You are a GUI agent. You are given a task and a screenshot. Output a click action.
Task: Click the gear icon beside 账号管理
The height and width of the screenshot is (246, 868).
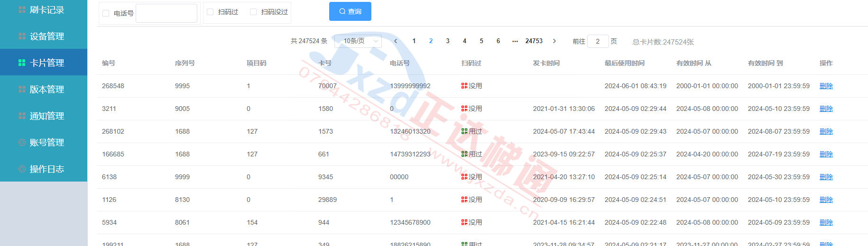(22, 142)
